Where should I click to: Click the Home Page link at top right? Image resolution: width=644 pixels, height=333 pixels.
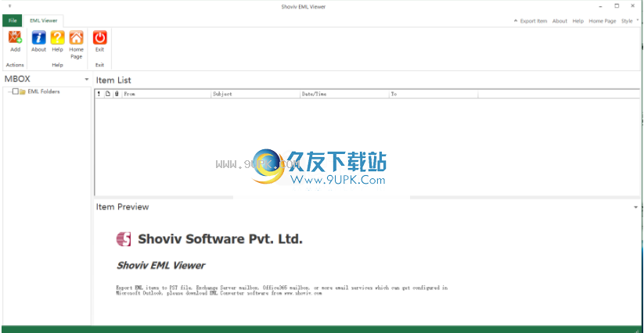602,21
